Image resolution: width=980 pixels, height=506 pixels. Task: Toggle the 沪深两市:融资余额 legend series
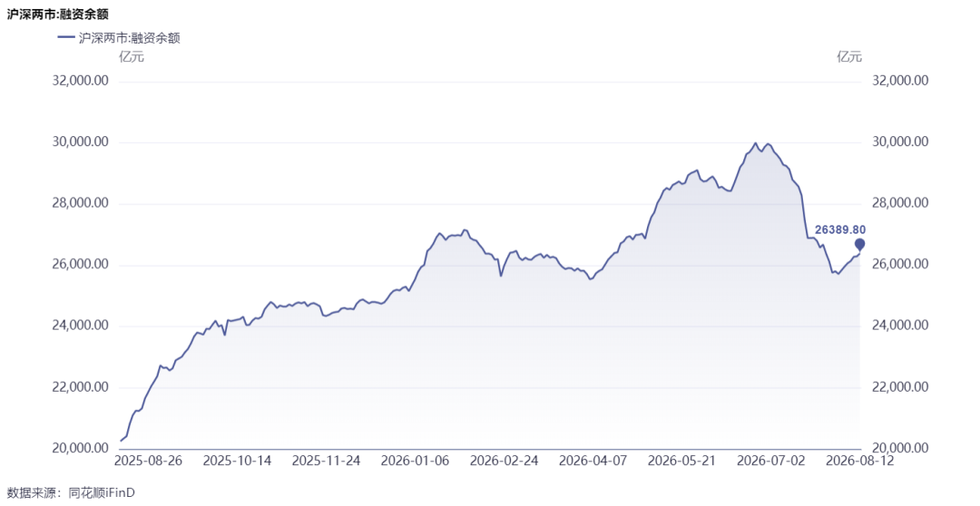(119, 38)
